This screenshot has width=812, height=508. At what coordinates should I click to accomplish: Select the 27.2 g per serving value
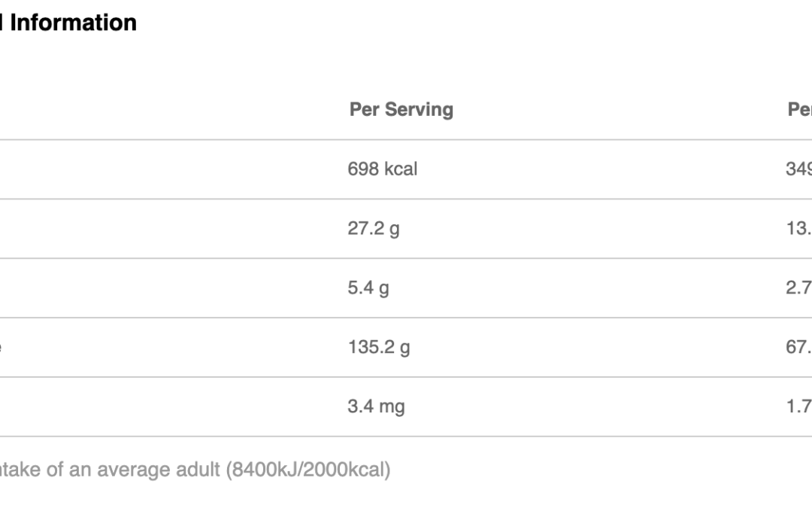[373, 229]
